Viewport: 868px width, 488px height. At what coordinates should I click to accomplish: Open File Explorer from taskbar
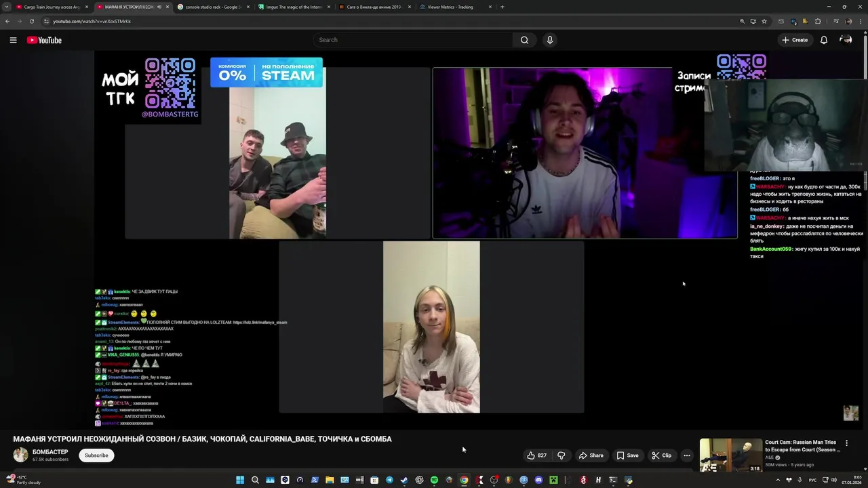click(x=330, y=480)
